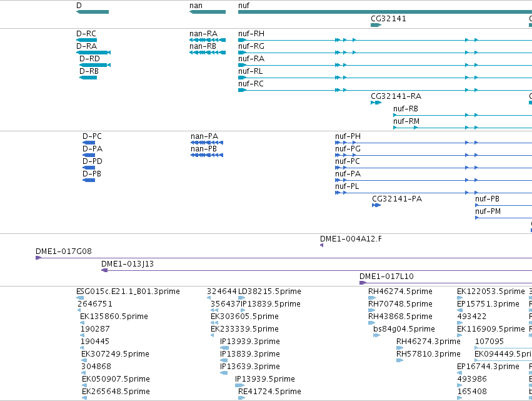532x401 pixels.
Task: Click the EK050907.5prime EST label
Action: pos(116,379)
